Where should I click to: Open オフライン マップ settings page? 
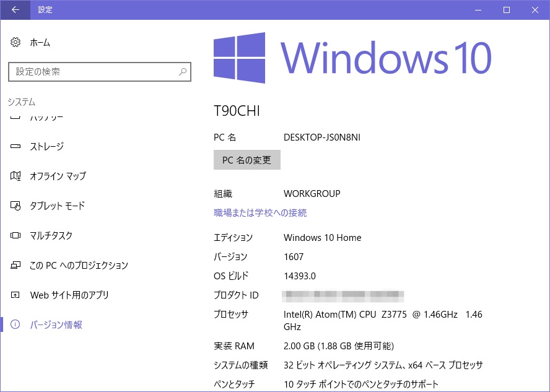[x=58, y=176]
